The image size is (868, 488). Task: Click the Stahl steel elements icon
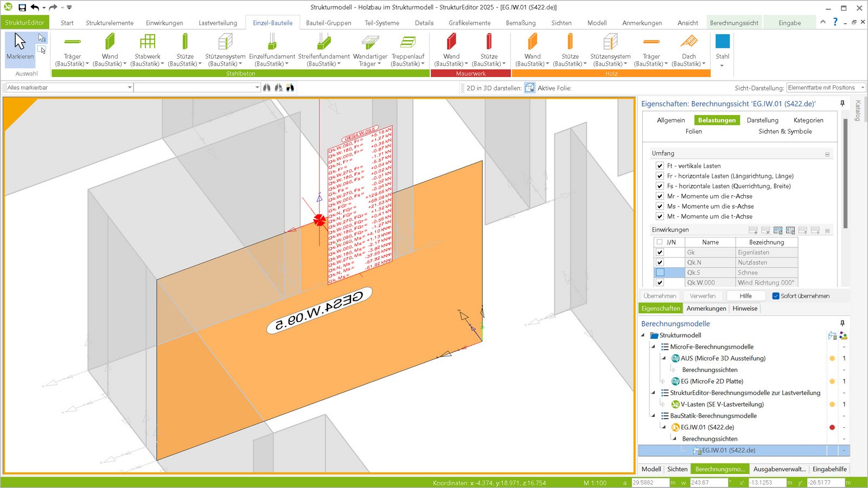(x=722, y=42)
